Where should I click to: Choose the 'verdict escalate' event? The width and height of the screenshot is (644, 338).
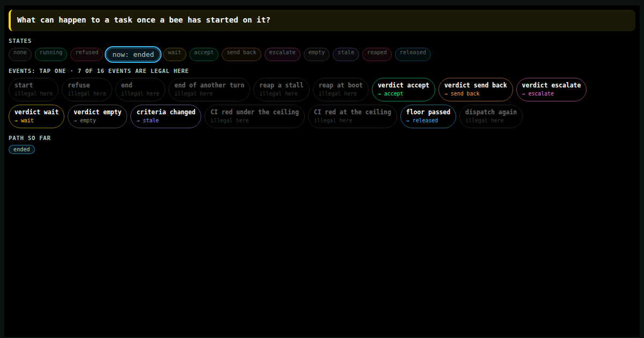(x=551, y=90)
